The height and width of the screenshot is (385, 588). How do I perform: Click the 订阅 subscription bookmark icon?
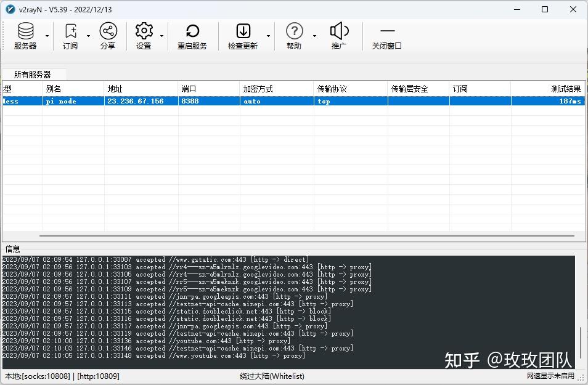click(70, 31)
